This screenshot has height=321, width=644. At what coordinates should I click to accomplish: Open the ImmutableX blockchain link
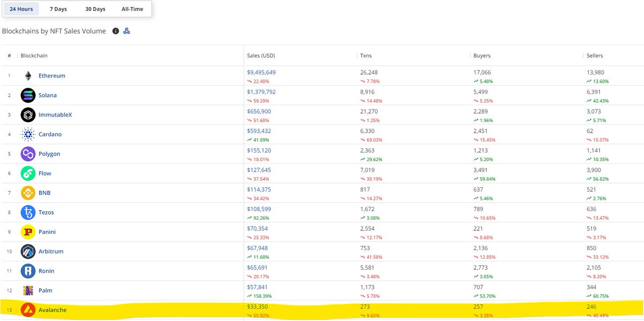pyautogui.click(x=54, y=115)
